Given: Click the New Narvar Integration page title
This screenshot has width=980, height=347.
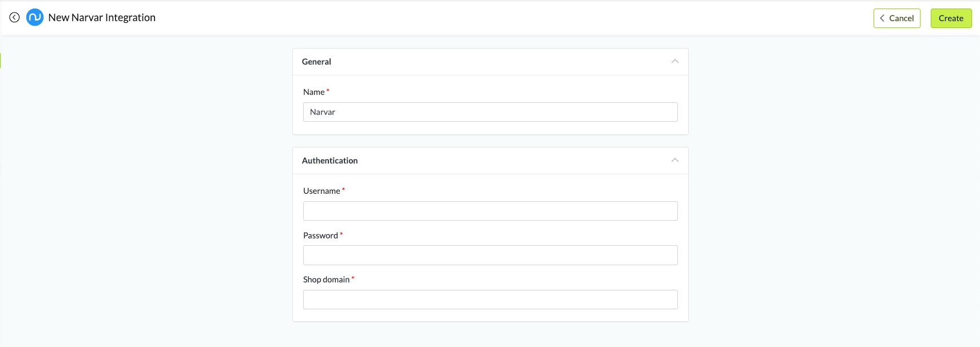Looking at the screenshot, I should click(102, 18).
